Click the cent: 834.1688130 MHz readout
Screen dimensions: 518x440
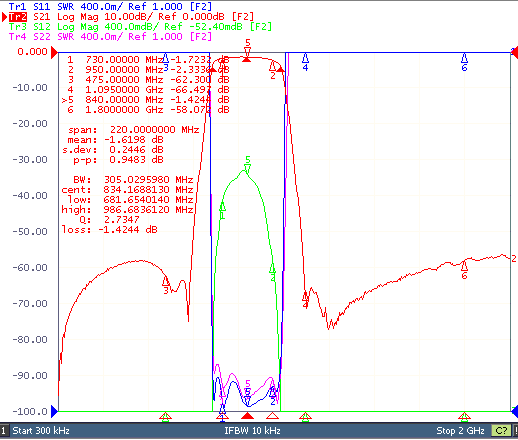[127, 190]
